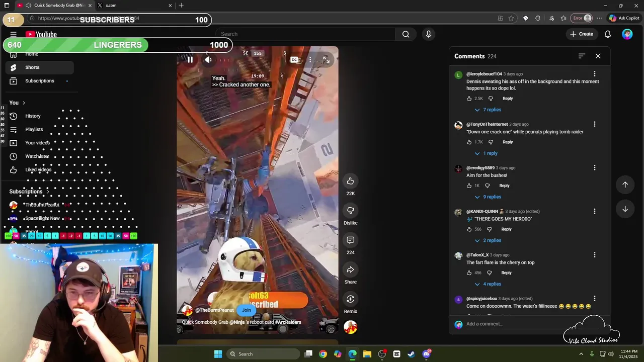
Task: Open the sound thumbnail below Remix
Action: pyautogui.click(x=351, y=327)
